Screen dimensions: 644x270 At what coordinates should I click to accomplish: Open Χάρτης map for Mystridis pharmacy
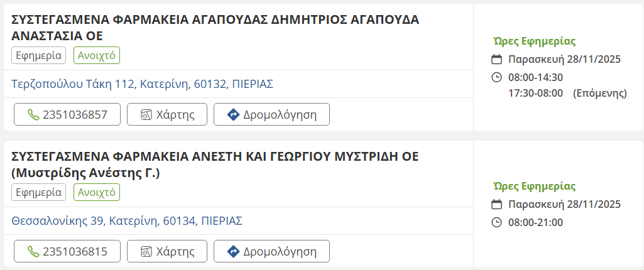click(x=167, y=252)
